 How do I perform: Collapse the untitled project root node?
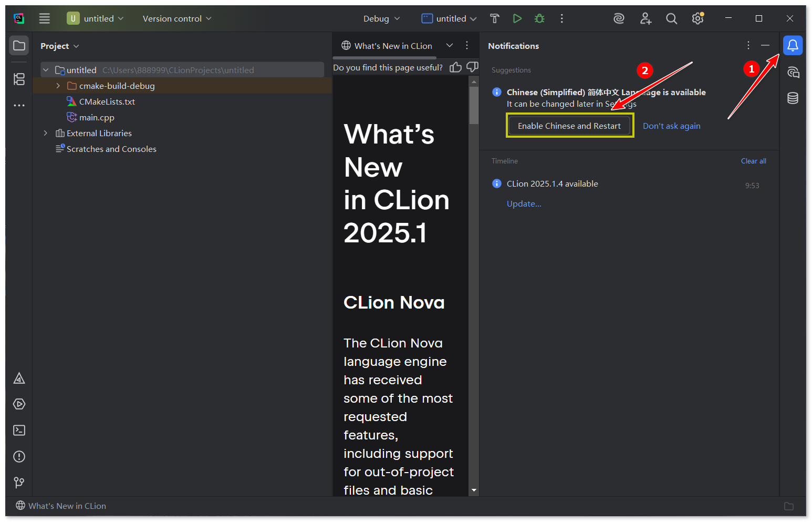pos(46,70)
